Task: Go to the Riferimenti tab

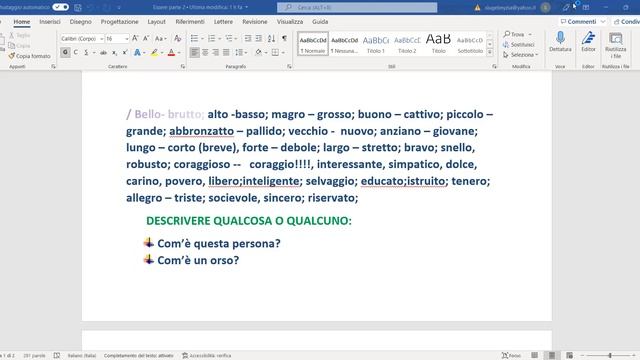Action: (x=190, y=22)
